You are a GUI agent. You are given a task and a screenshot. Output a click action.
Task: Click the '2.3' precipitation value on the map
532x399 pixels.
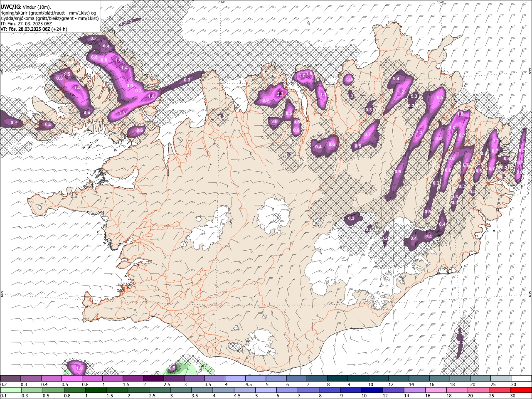280,94
